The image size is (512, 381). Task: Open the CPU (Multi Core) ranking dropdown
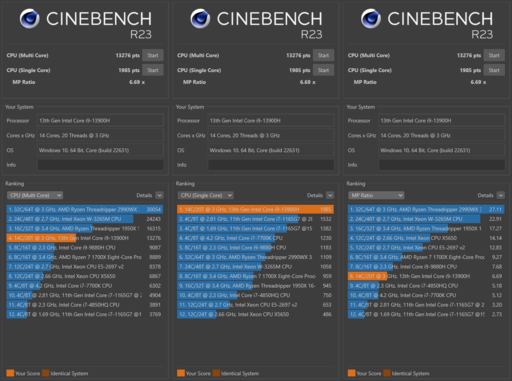pyautogui.click(x=35, y=195)
